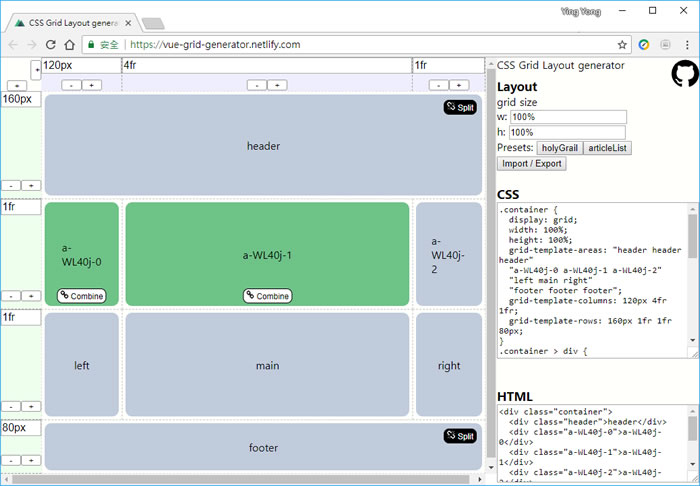Close the CSS Grid Layout generator tab
Viewport: 700px width, 486px height.
click(x=128, y=23)
